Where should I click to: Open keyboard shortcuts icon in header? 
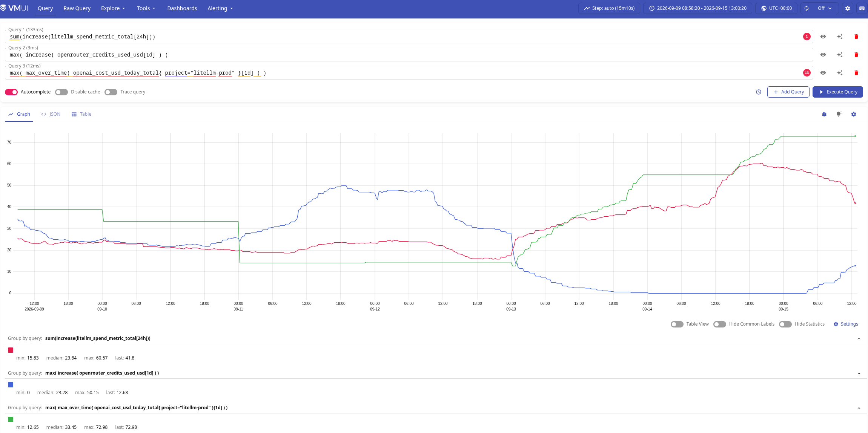point(862,8)
